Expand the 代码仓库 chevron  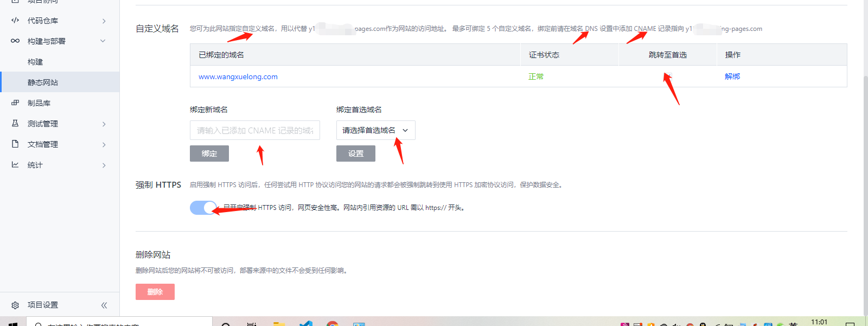tap(104, 21)
